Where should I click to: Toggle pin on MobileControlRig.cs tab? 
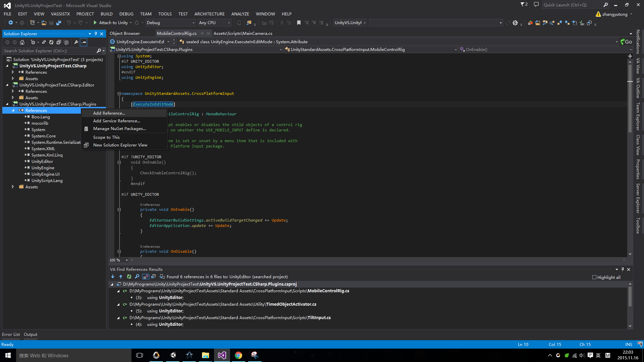pyautogui.click(x=202, y=34)
